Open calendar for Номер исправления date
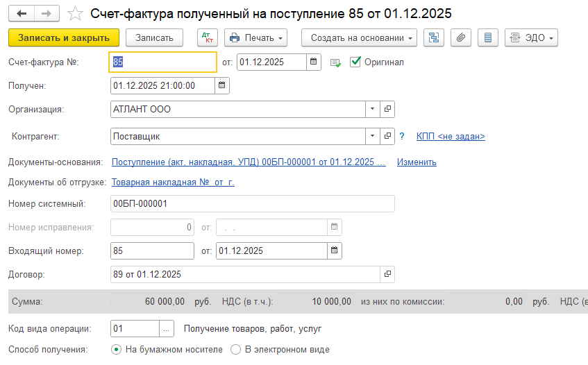 pyautogui.click(x=334, y=227)
